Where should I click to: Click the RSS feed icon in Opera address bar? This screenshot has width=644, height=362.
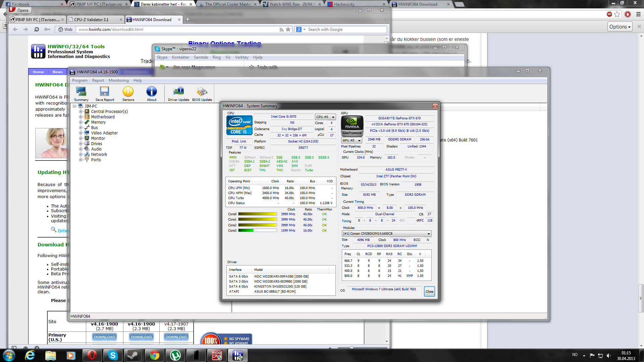coord(281,29)
